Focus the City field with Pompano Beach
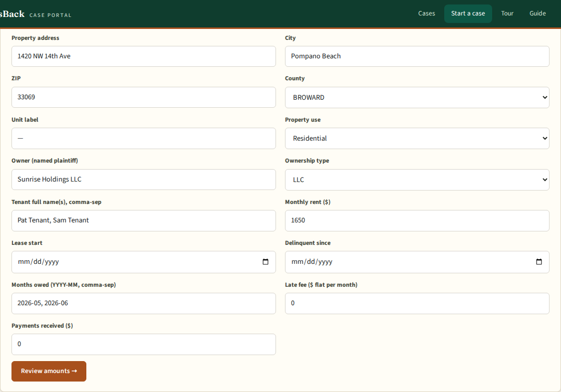The height and width of the screenshot is (392, 561). point(417,56)
